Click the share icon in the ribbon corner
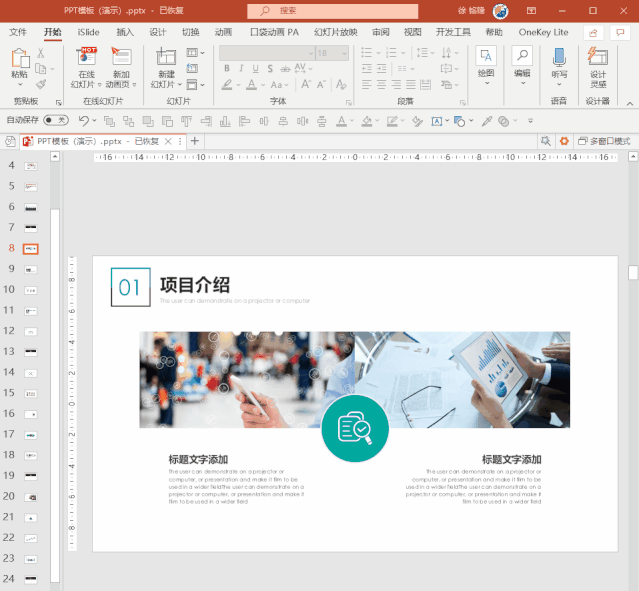Screen dimensions: 639x591 pyautogui.click(x=593, y=33)
